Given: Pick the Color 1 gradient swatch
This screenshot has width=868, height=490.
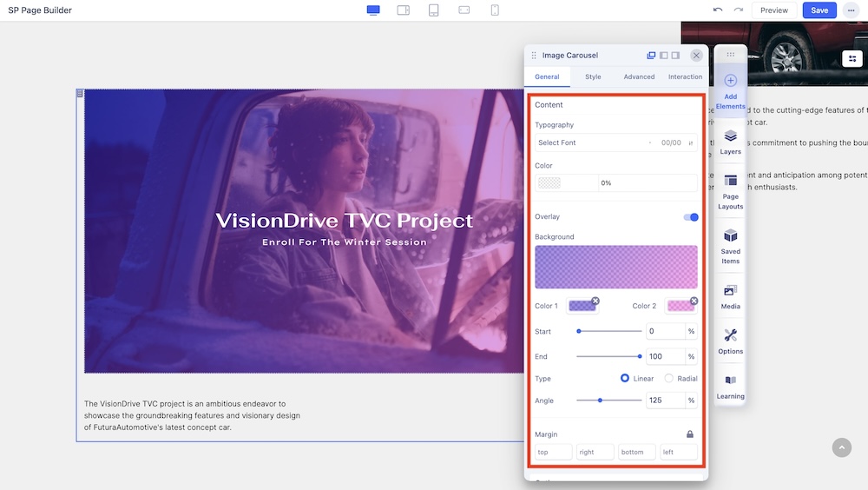Looking at the screenshot, I should pyautogui.click(x=581, y=306).
